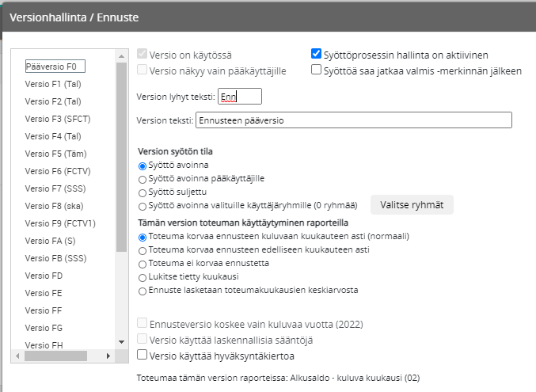
Task: Click the Version lyhyt teksti field
Action: (240, 96)
